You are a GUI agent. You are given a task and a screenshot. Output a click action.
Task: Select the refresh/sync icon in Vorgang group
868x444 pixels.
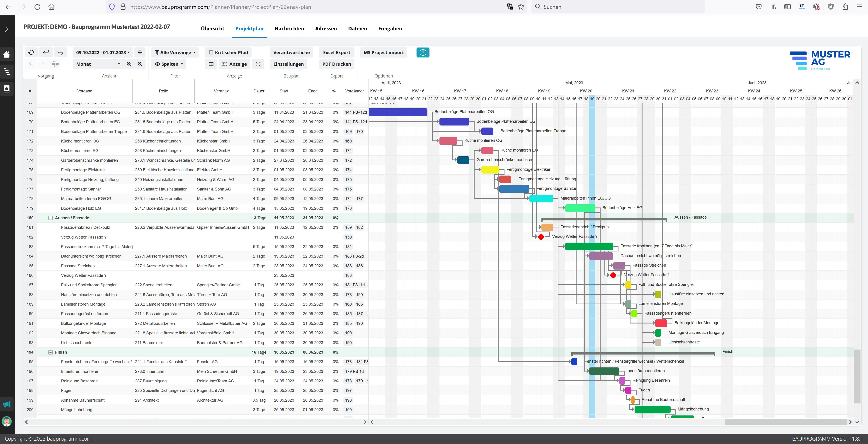click(31, 52)
